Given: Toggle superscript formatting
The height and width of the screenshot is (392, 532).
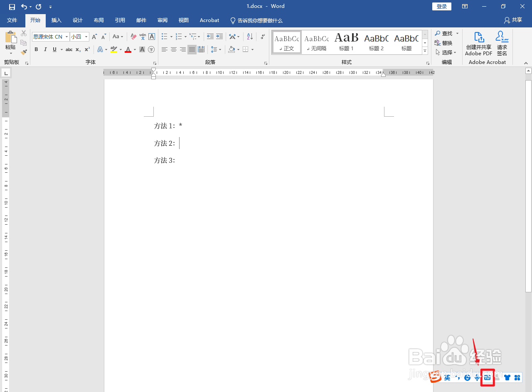Looking at the screenshot, I should 87,49.
